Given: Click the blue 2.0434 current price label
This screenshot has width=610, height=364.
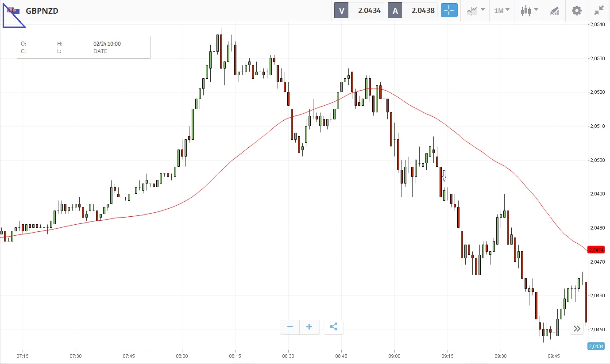Looking at the screenshot, I should [x=596, y=346].
